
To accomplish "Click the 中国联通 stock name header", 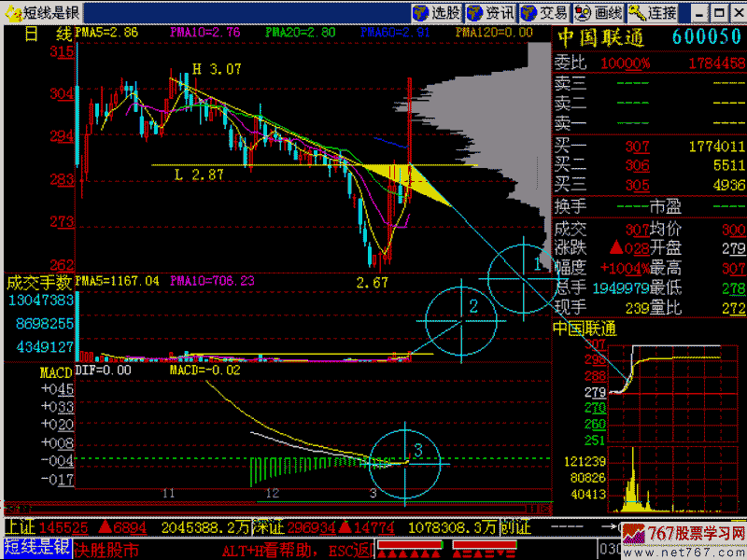I will point(600,37).
